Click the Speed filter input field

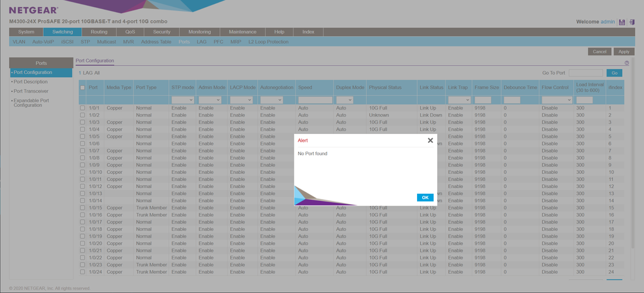point(315,100)
